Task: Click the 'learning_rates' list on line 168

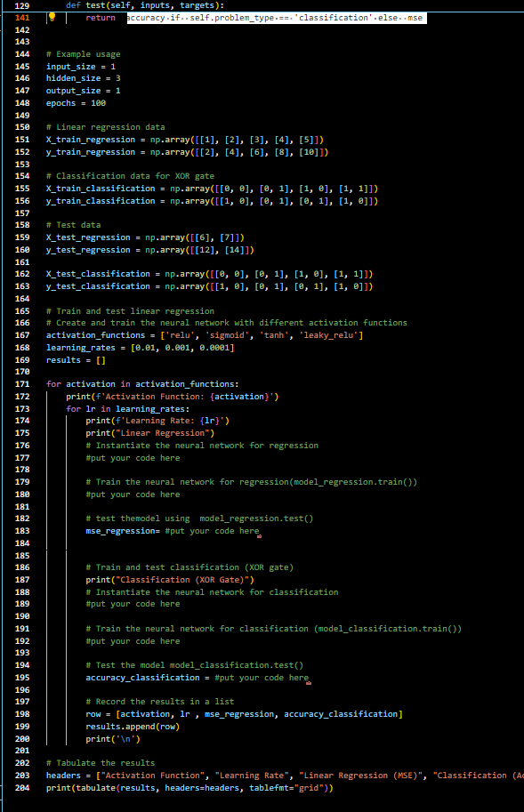Action: tap(141, 348)
